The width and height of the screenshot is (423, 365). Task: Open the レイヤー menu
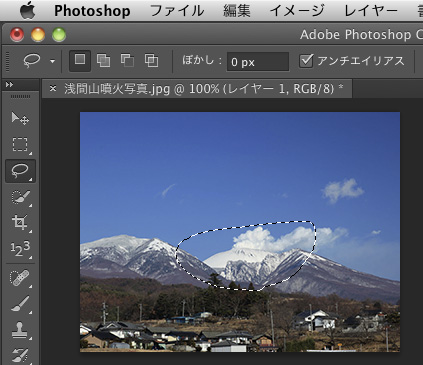[371, 11]
